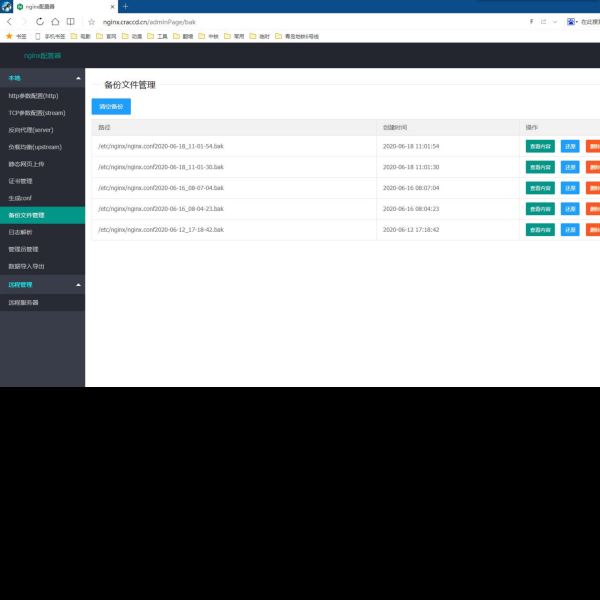Select the active 备份文件管理 menu item

coord(42,215)
